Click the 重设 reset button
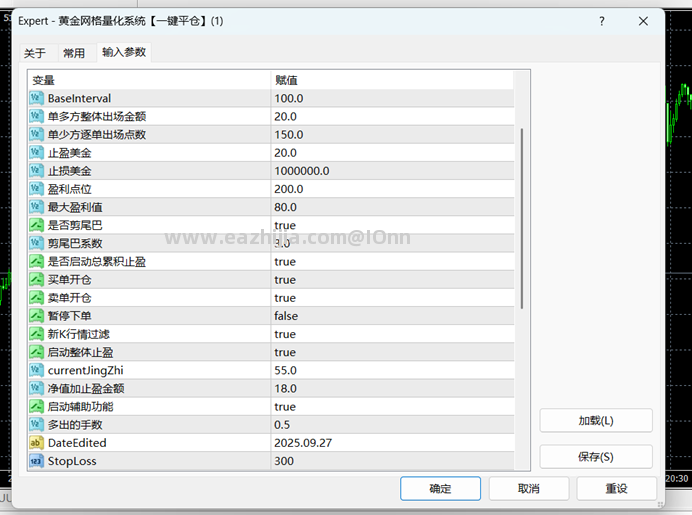Screen dimensions: 692x515 point(617,488)
